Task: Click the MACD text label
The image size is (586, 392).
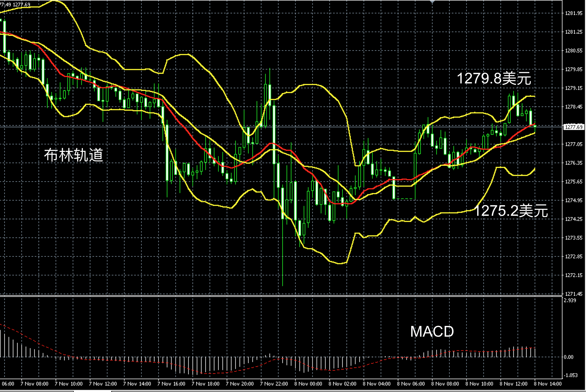Action: click(x=432, y=332)
